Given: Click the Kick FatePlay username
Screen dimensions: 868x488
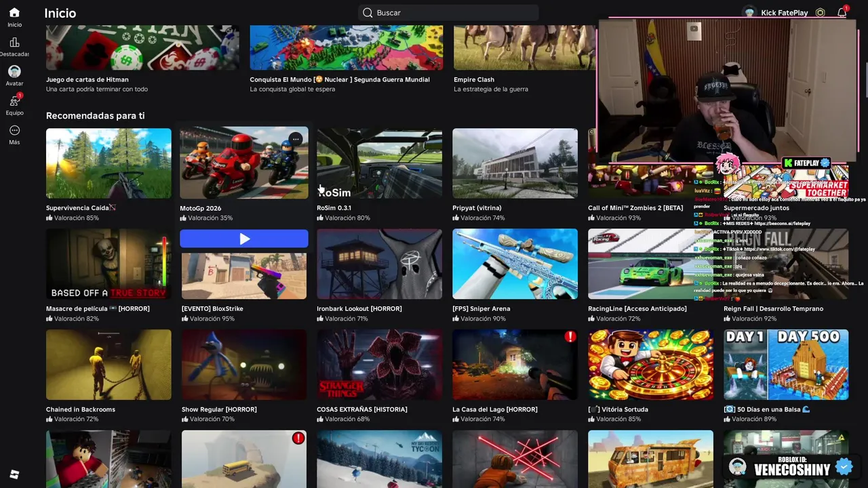Looking at the screenshot, I should point(785,13).
